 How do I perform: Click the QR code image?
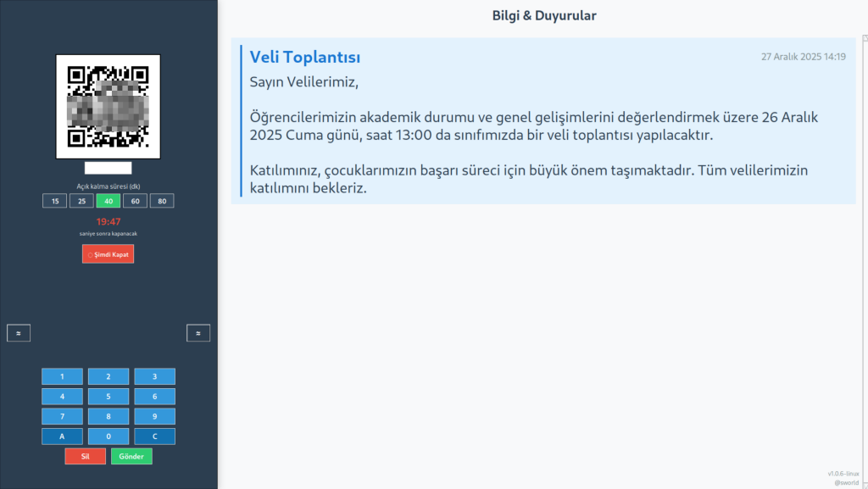tap(108, 106)
